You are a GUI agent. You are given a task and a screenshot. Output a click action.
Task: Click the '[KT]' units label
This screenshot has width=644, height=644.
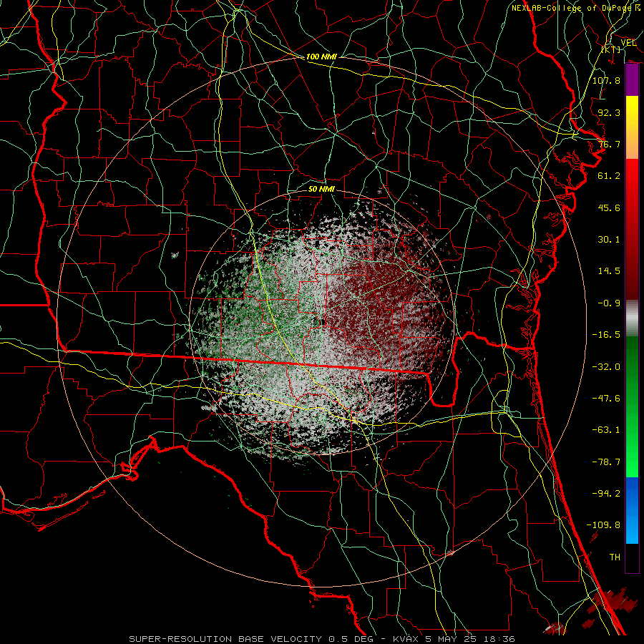[x=611, y=49]
